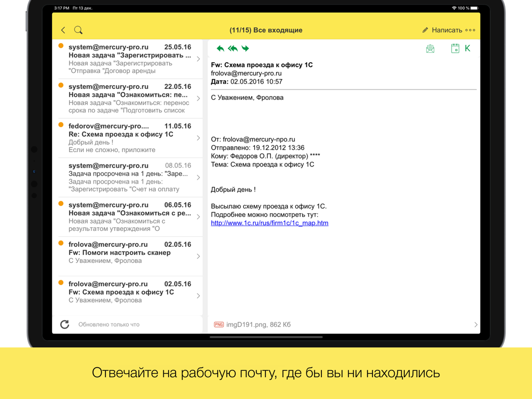Viewport: 532px width, 399px height.
Task: Click Кому: Федоров О.П. (директор) line
Action: (x=265, y=156)
